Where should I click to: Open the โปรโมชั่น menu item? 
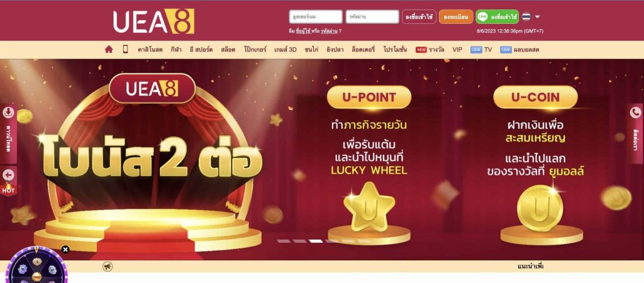point(395,50)
